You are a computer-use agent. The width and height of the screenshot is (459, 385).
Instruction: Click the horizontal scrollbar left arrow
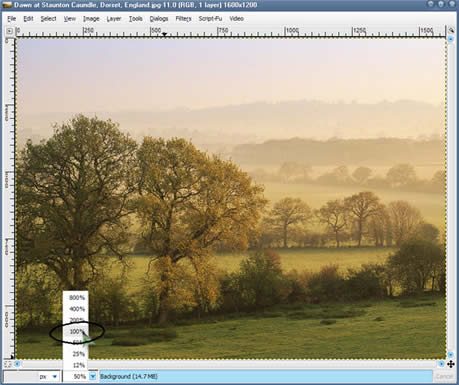point(17,364)
